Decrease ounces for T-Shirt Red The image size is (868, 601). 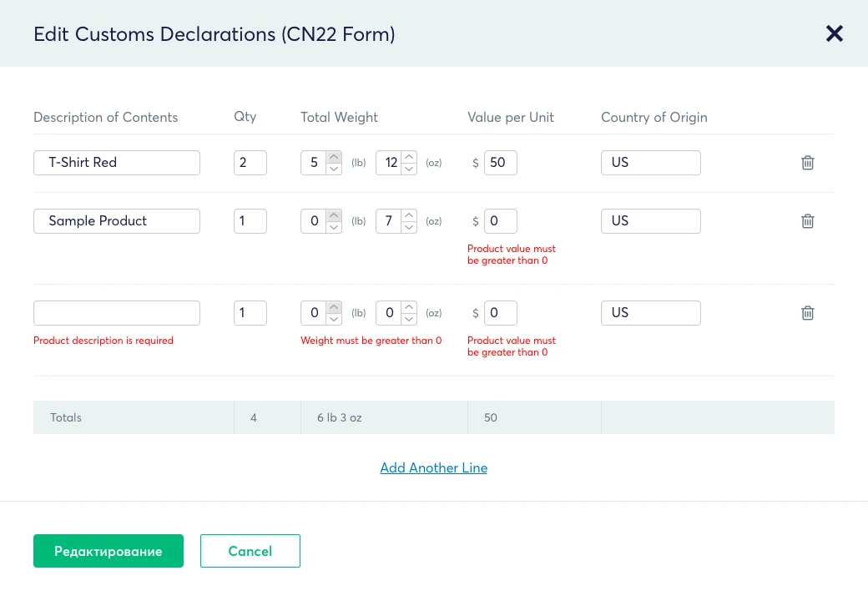tap(409, 169)
